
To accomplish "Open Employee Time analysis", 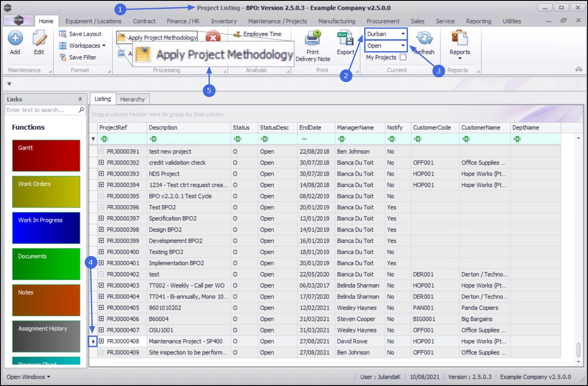I will (x=262, y=34).
